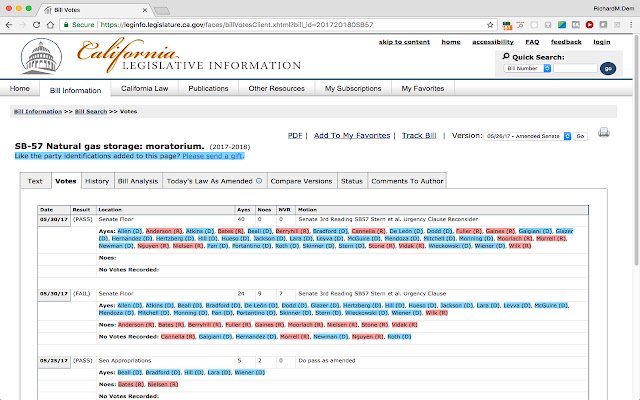Screen dimensions: 640x400
Task: Open the Compare Versions tab
Action: point(301,181)
